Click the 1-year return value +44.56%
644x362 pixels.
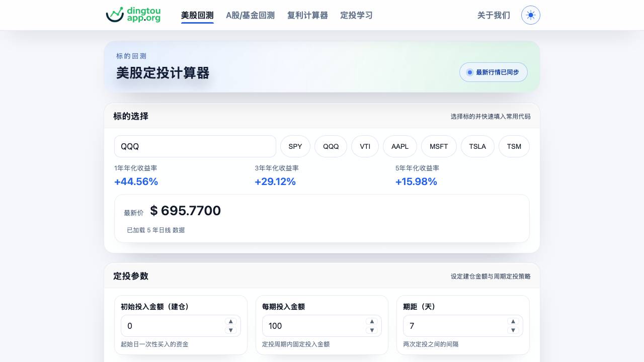pos(136,182)
